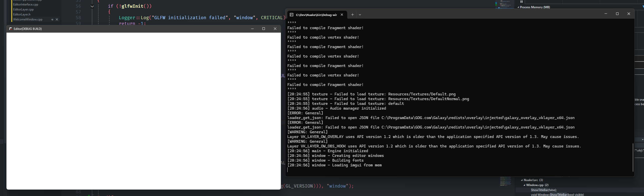Open a new terminal tab with plus
The height and width of the screenshot is (196, 644).
[352, 15]
